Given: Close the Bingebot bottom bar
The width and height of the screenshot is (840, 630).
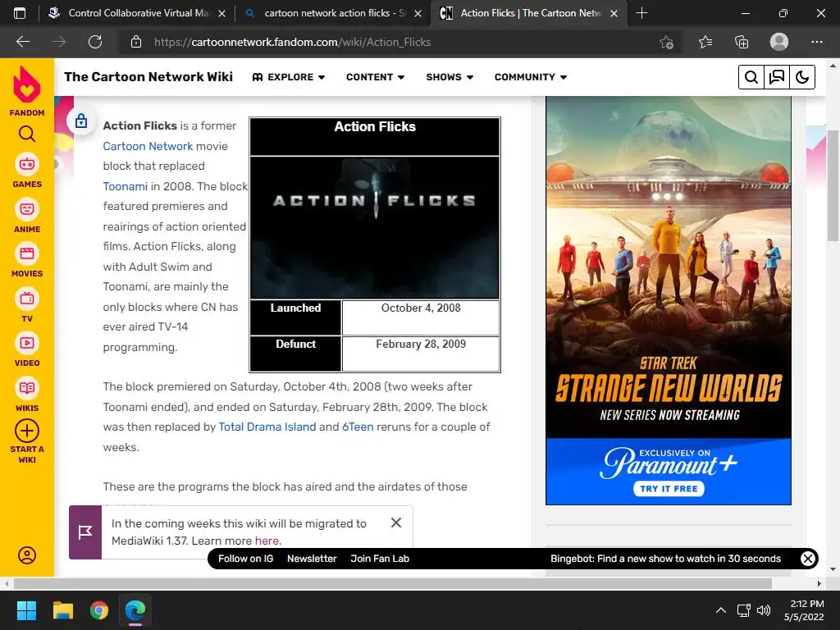Looking at the screenshot, I should point(808,559).
